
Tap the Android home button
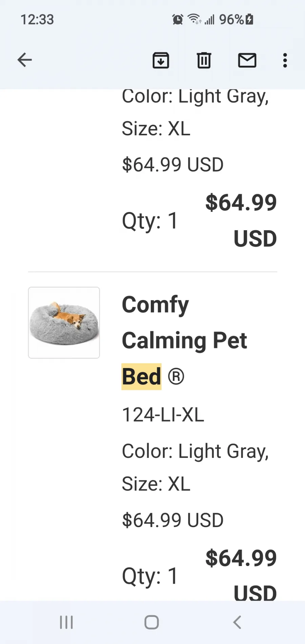[x=151, y=622]
